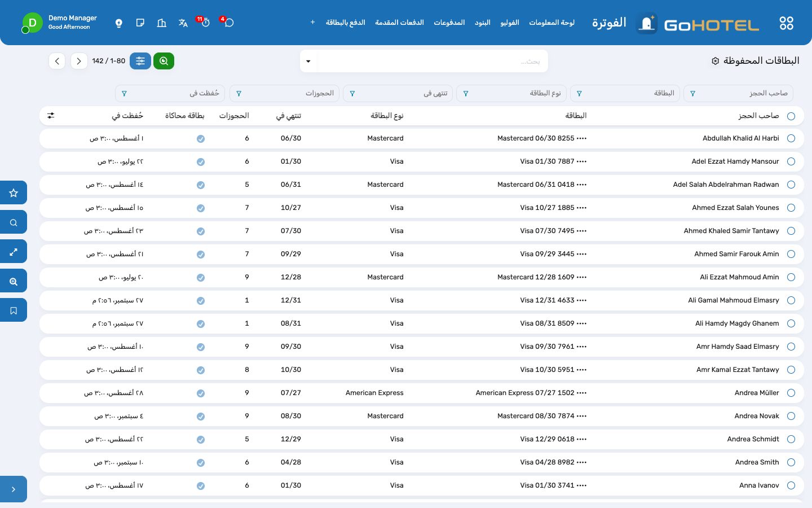Image resolution: width=812 pixels, height=508 pixels.
Task: Click the magnifier search sidebar button
Action: coord(14,222)
